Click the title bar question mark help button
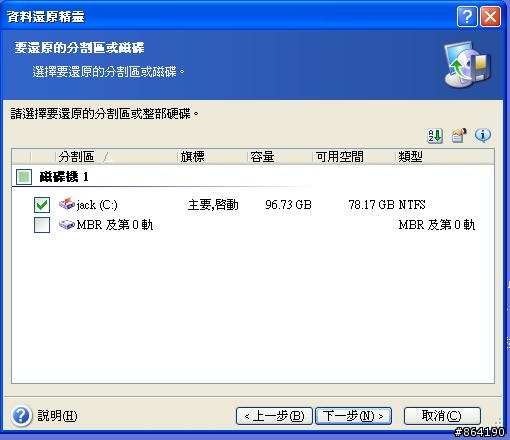The image size is (510, 440). click(x=467, y=16)
